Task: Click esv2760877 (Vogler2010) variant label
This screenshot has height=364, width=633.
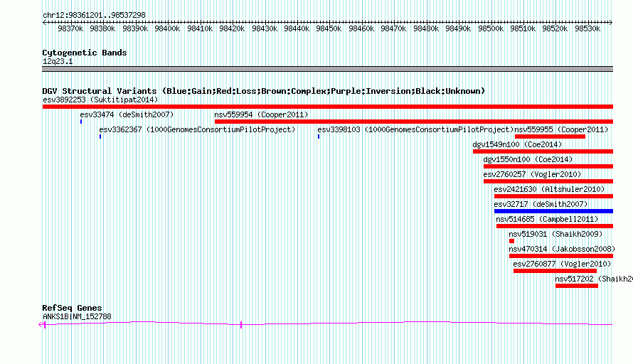Action: tap(562, 264)
